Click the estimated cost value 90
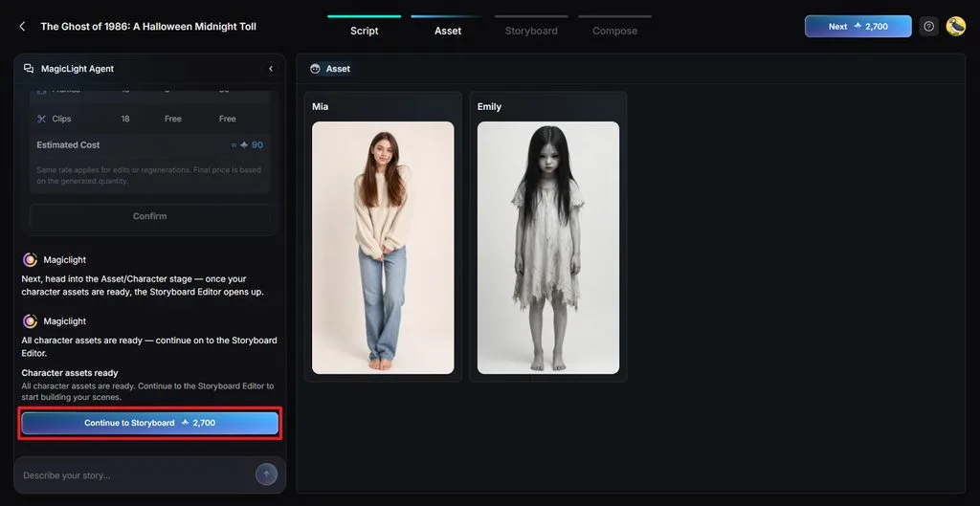980x506 pixels. pyautogui.click(x=256, y=145)
